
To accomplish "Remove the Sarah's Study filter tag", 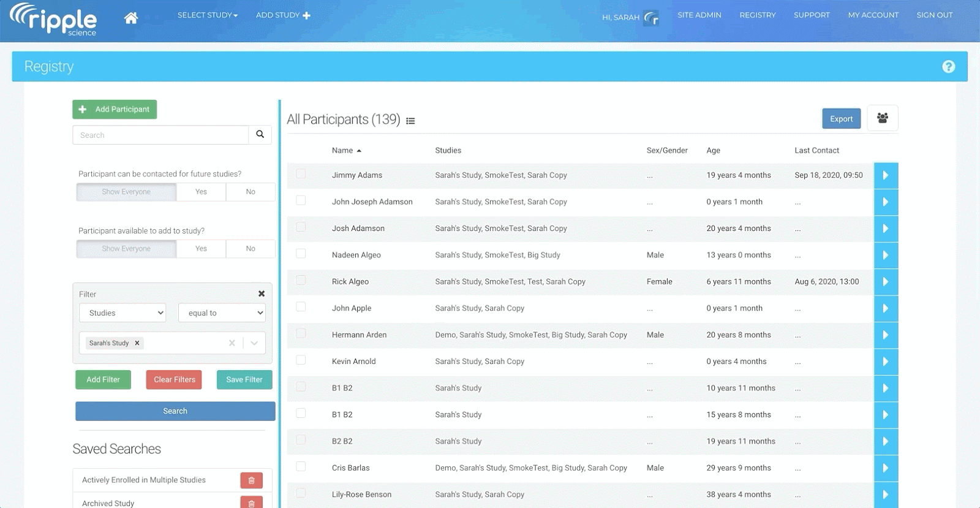I will [137, 343].
